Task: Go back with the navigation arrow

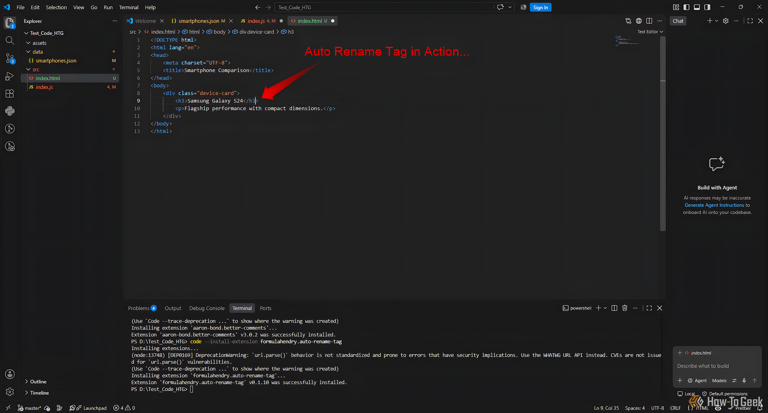Action: coord(258,7)
